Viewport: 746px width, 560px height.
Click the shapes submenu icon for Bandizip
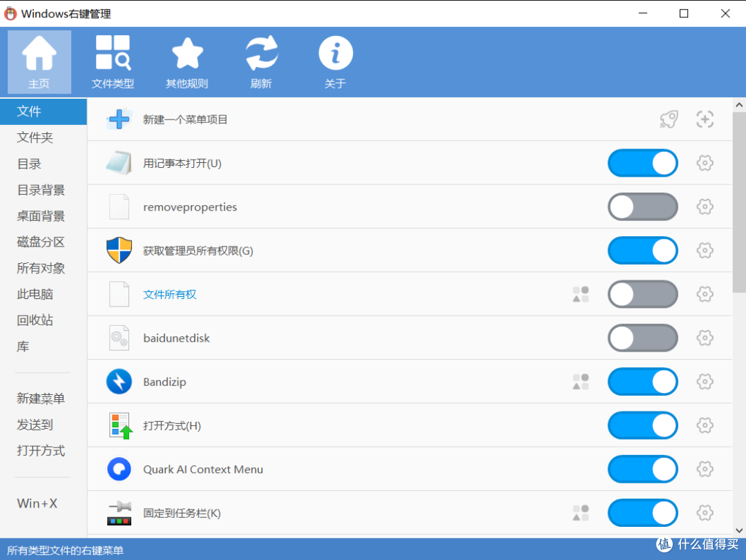point(580,382)
